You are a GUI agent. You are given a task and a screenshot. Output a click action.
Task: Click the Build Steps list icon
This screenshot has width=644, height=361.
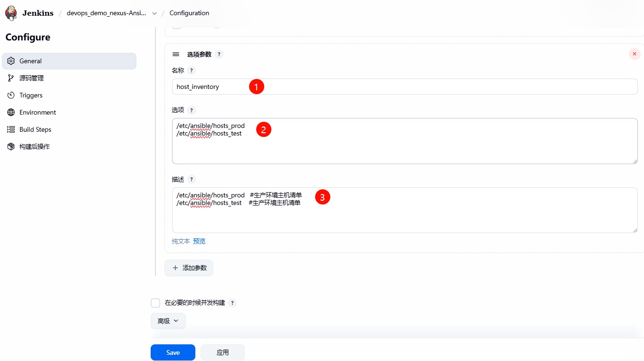(11, 129)
